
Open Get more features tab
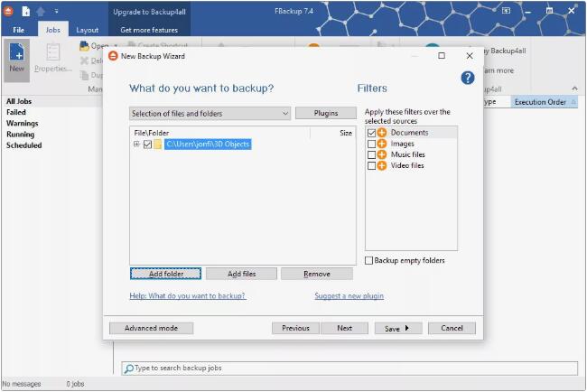click(149, 30)
